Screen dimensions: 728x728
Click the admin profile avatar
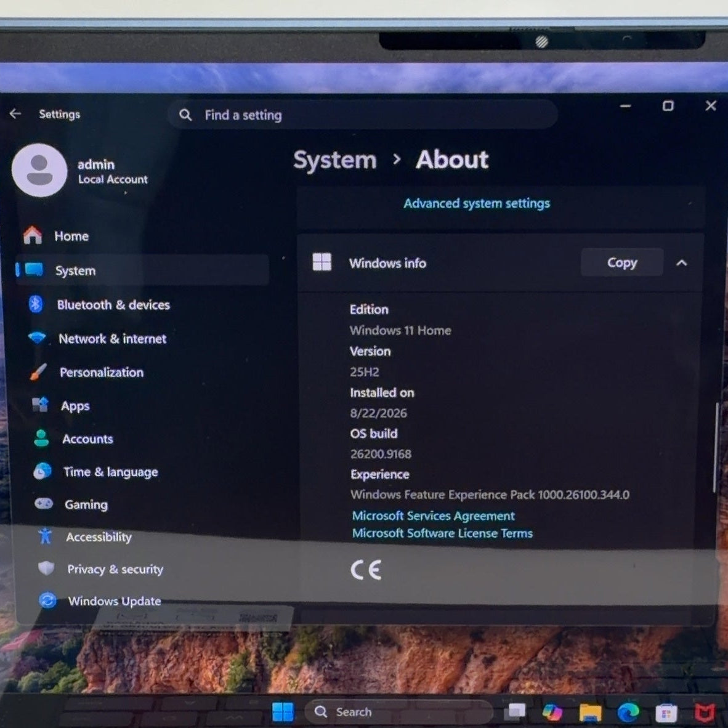pos(39,171)
